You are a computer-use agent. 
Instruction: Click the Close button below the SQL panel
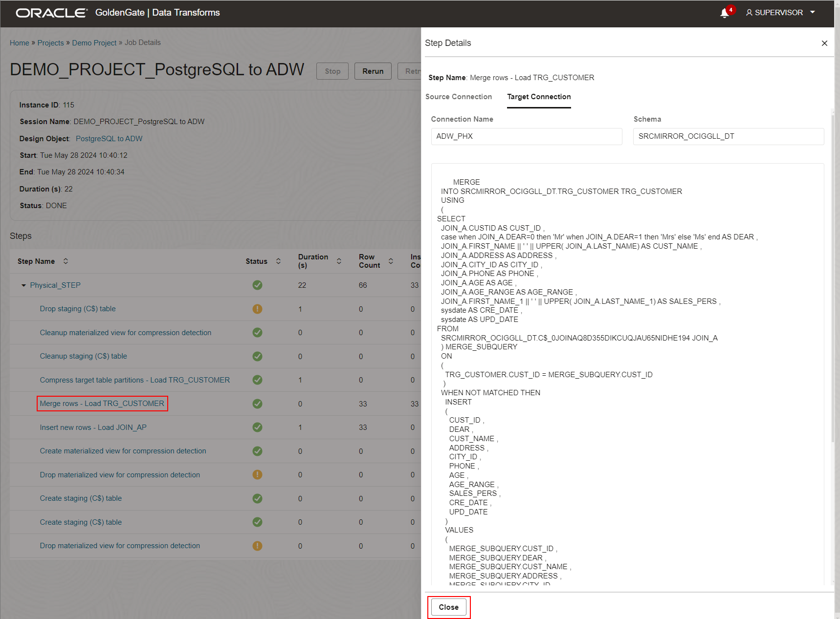pyautogui.click(x=448, y=607)
